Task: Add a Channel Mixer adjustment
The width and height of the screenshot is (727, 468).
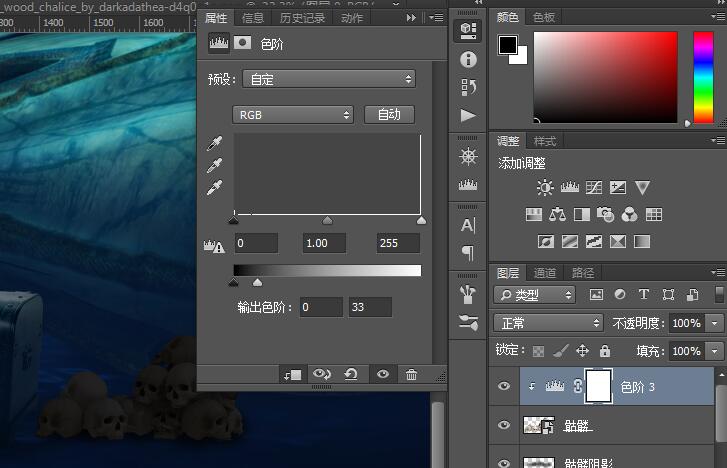Action: (630, 214)
